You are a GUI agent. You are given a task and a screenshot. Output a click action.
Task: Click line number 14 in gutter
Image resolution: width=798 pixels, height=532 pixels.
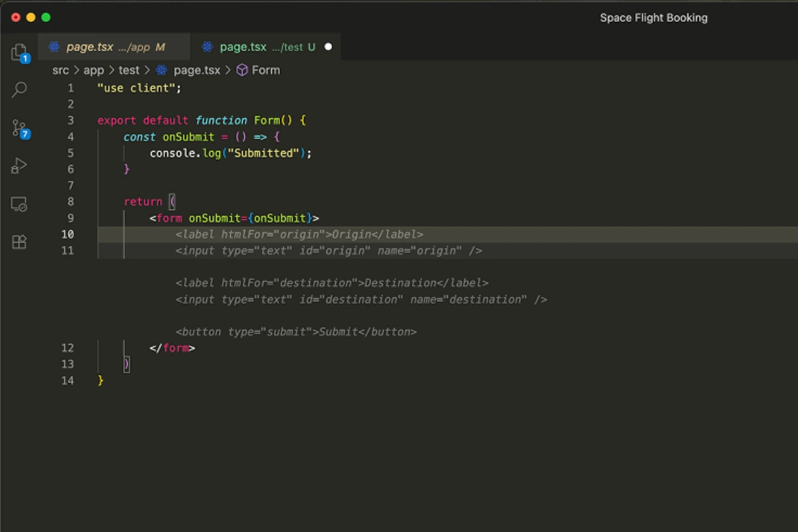[67, 380]
